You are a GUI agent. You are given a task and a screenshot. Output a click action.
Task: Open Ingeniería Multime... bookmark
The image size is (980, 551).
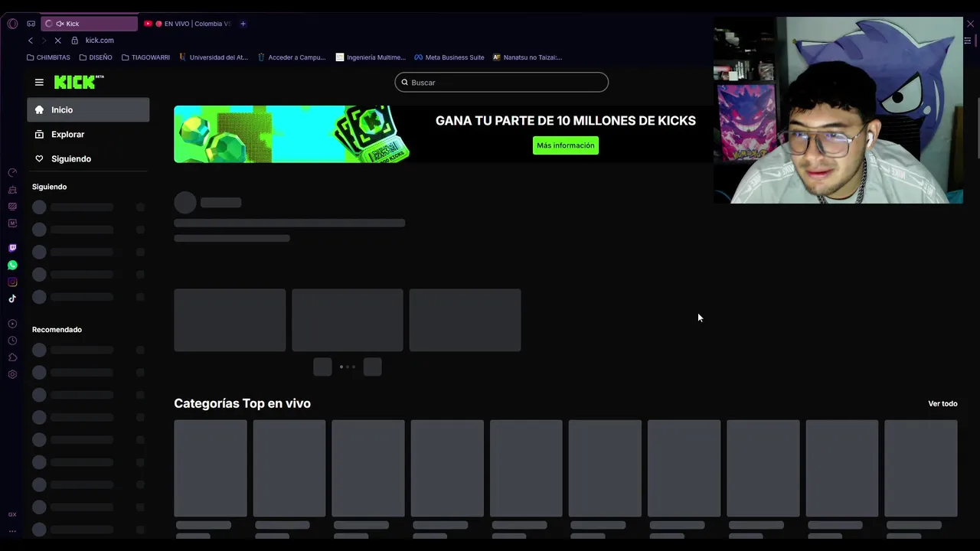pyautogui.click(x=371, y=57)
